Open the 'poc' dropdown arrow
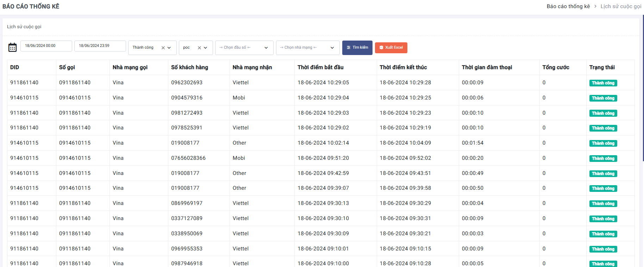The height and width of the screenshot is (267, 644). click(x=206, y=48)
